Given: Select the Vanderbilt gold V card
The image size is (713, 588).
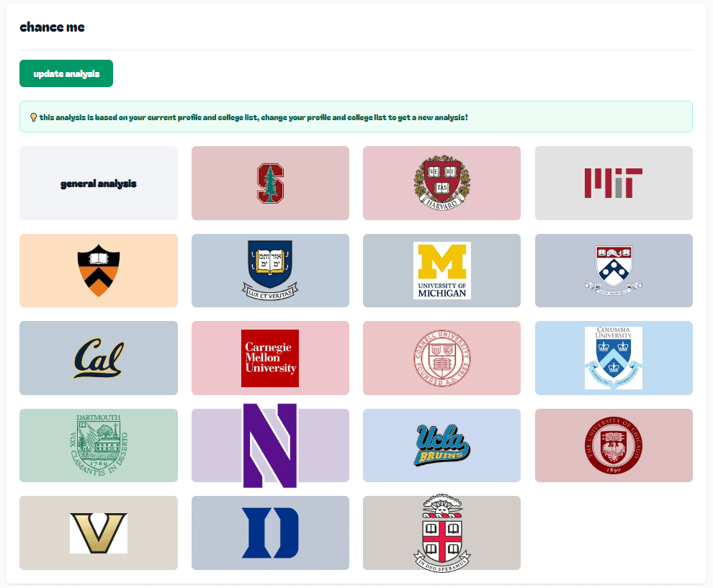Looking at the screenshot, I should point(99,533).
